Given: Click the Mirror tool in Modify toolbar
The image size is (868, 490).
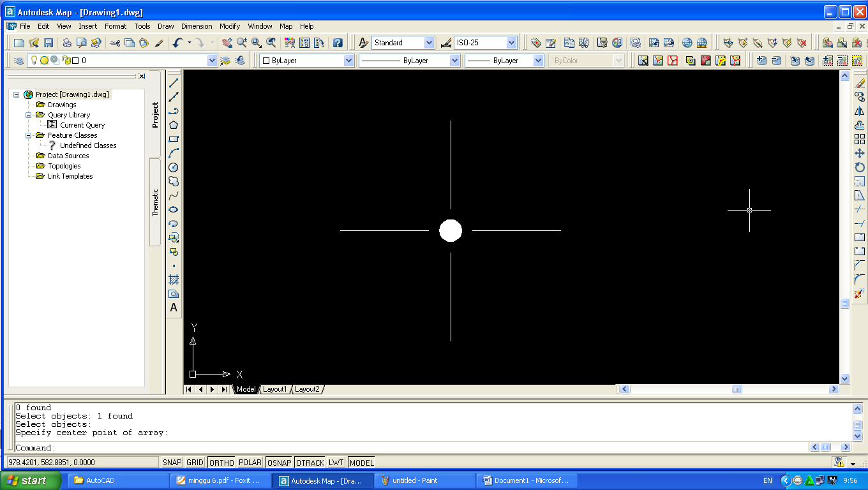Looking at the screenshot, I should 860,111.
